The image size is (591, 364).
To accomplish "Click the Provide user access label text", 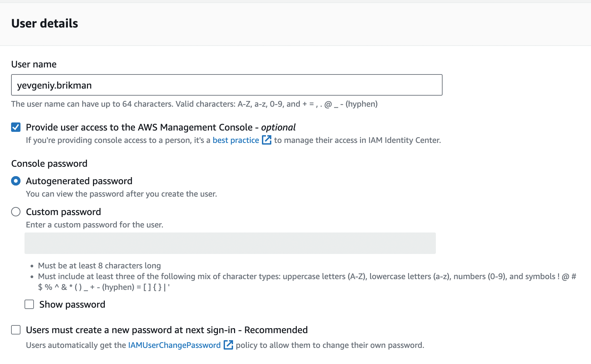I will pos(161,127).
